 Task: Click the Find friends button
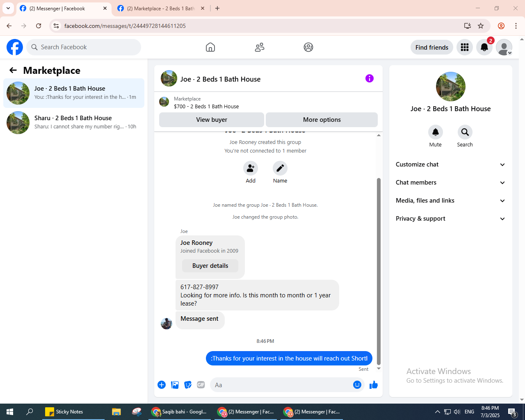click(x=432, y=47)
